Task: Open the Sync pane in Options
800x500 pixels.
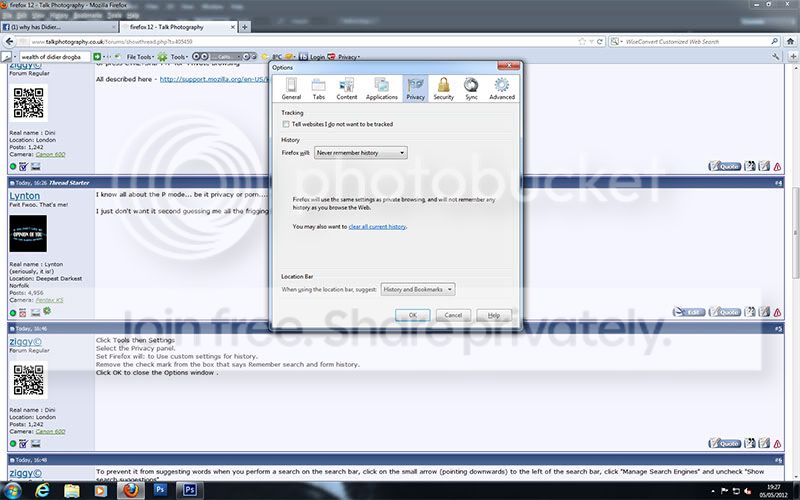Action: [x=471, y=89]
